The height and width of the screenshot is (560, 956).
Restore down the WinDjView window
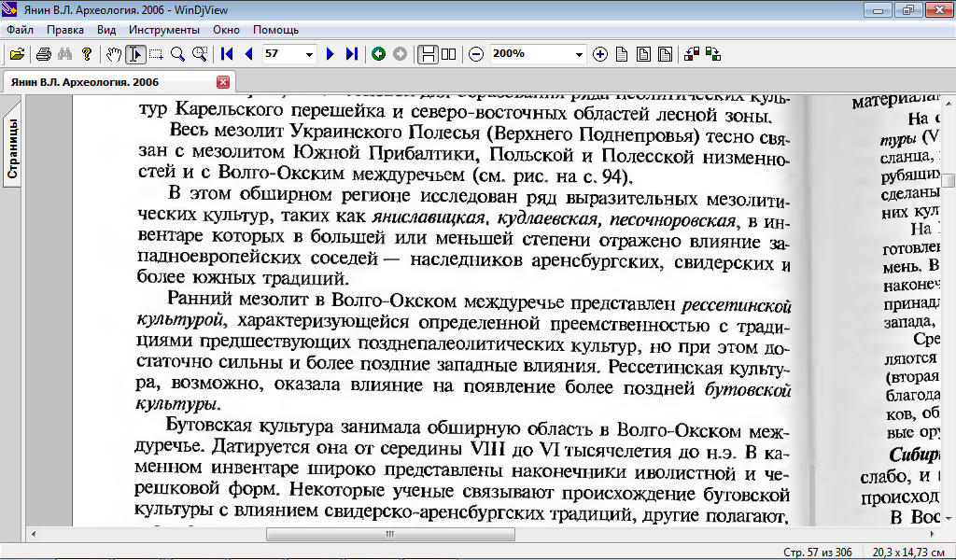pos(907,9)
